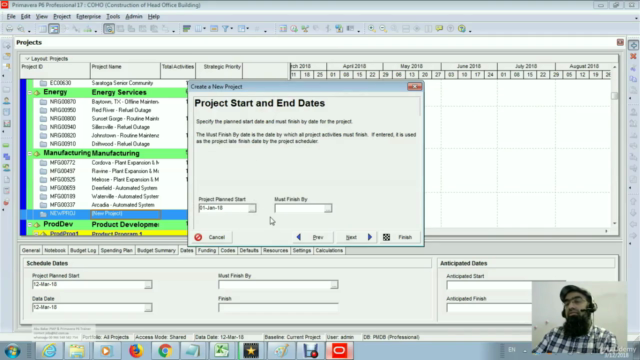Open Internet Explorer from taskbar
This screenshot has height=360, width=640.
49,351
